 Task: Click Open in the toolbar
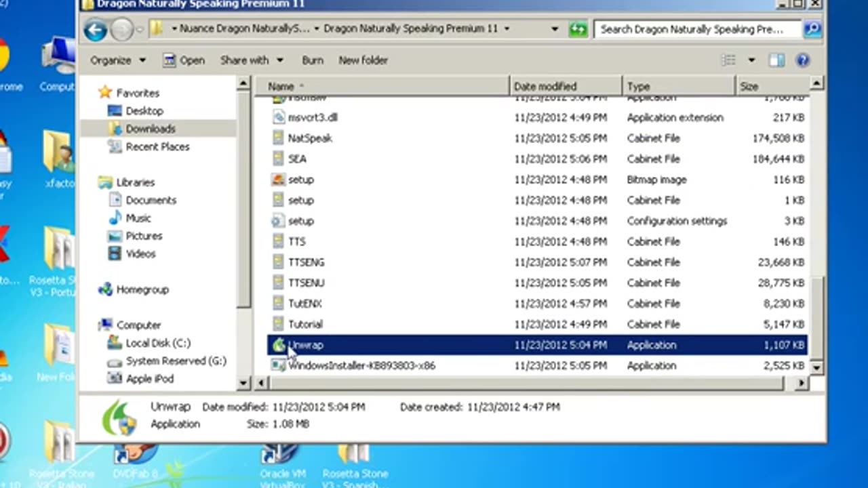[x=184, y=60]
